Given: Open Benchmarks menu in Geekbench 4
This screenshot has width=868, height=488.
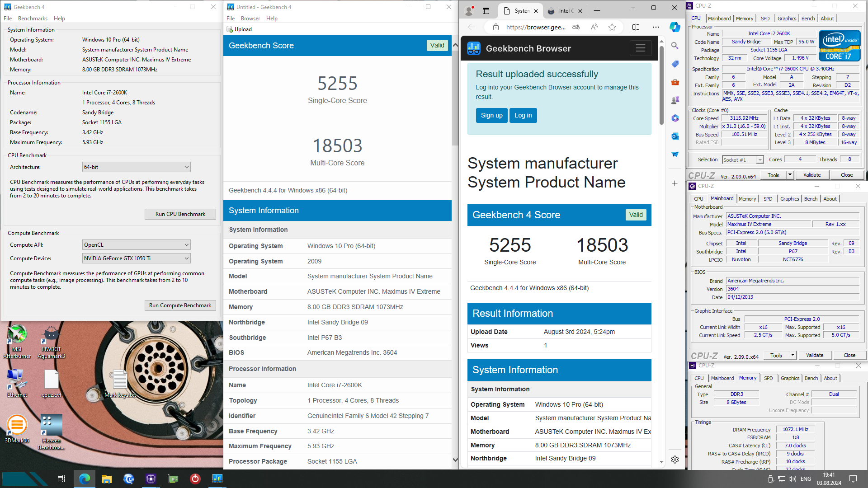Looking at the screenshot, I should [33, 19].
